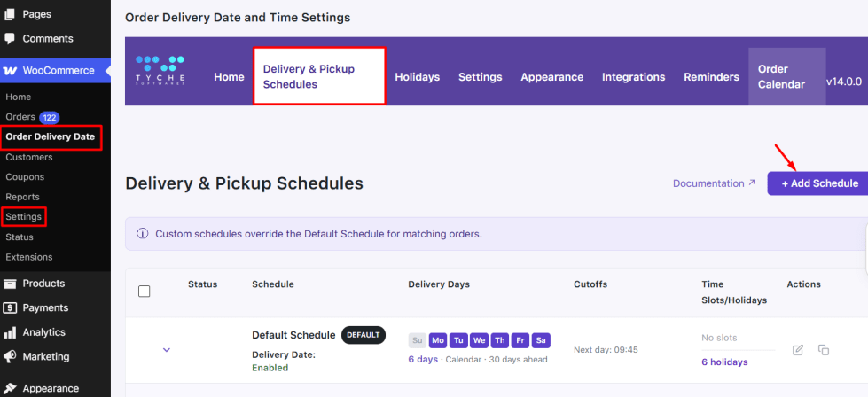Toggle the Th delivery day chip

coord(499,340)
